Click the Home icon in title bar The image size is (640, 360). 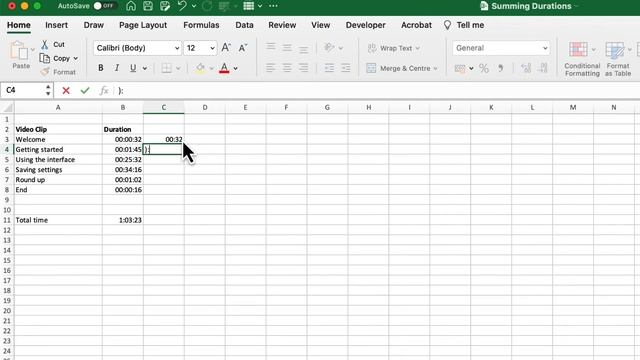point(131,6)
